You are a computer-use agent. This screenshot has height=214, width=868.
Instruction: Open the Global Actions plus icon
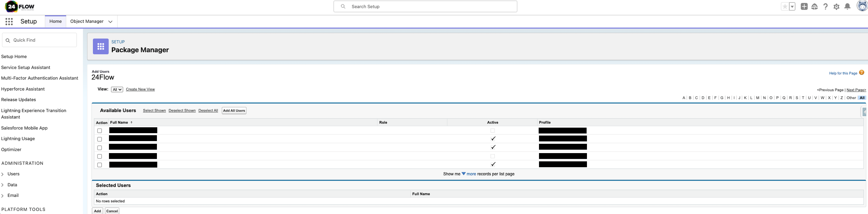[804, 7]
